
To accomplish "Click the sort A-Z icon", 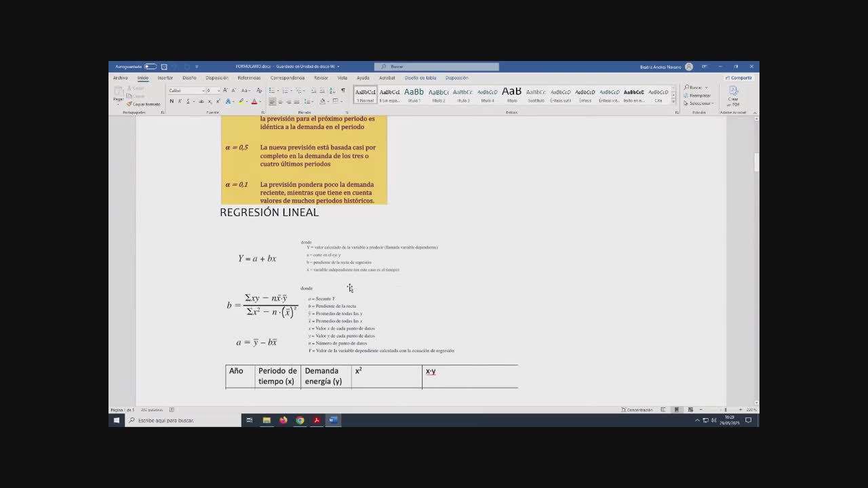I will [333, 91].
